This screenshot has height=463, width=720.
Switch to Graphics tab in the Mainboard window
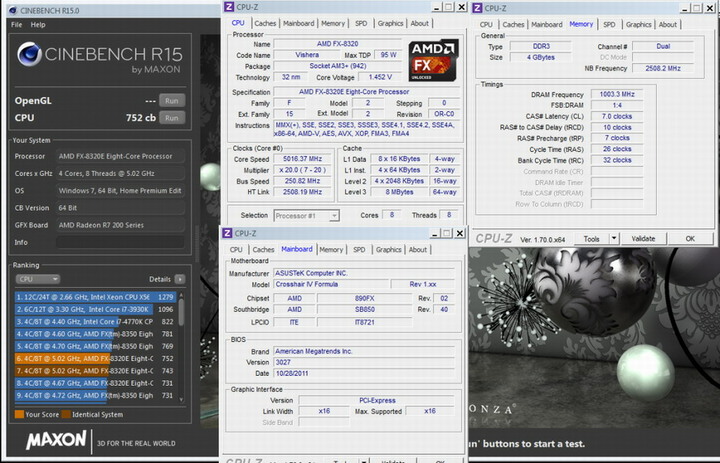click(388, 250)
